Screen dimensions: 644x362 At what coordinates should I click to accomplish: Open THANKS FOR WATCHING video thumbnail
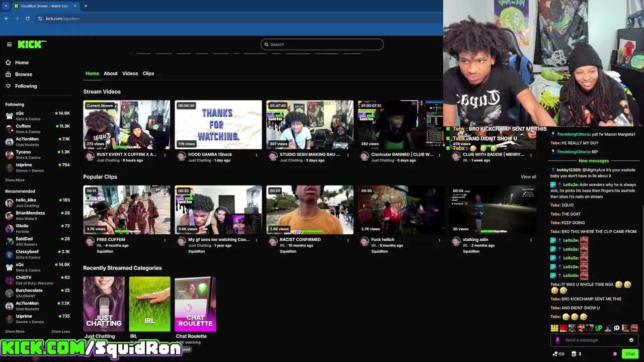(218, 125)
